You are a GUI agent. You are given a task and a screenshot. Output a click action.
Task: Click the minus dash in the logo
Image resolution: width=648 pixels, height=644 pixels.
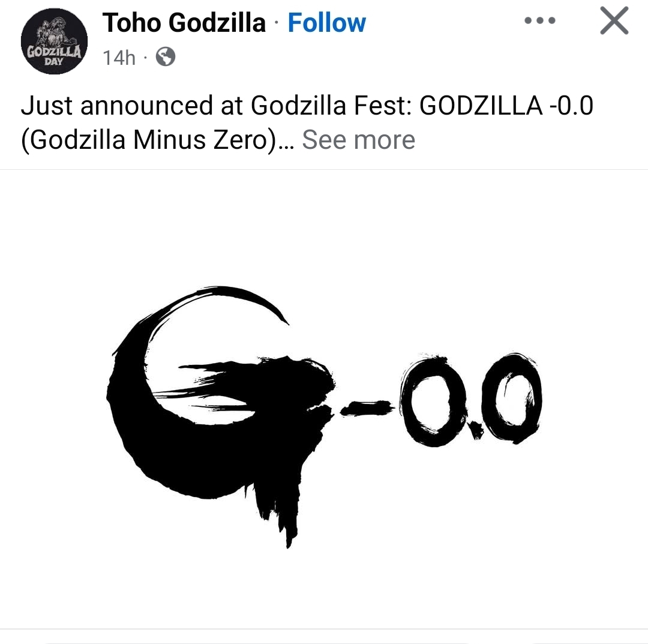367,409
